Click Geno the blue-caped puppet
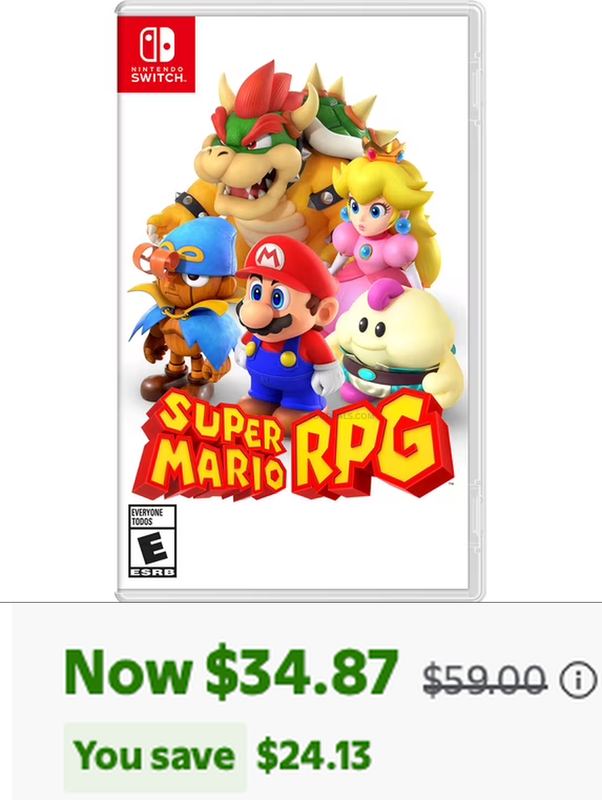The width and height of the screenshot is (602, 800). pos(186,306)
